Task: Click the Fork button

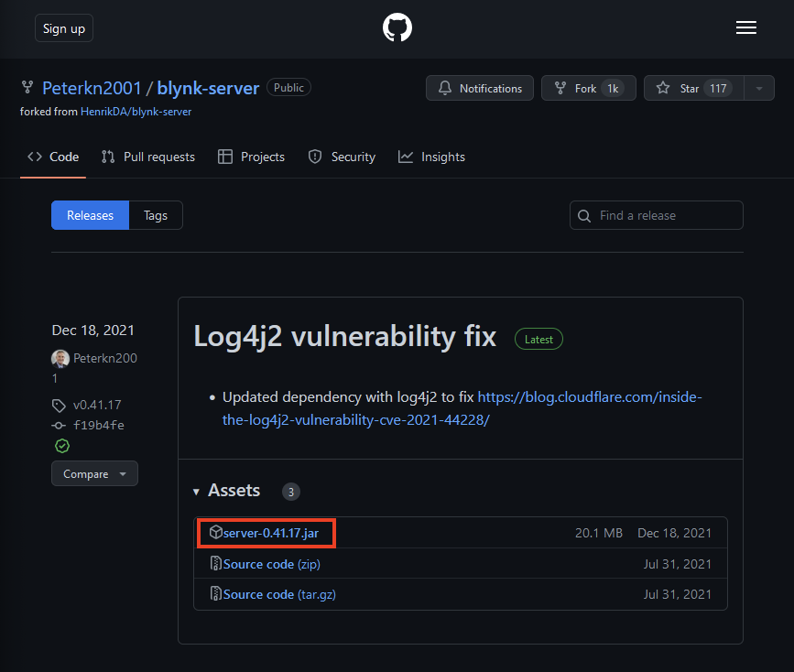Action: point(589,88)
